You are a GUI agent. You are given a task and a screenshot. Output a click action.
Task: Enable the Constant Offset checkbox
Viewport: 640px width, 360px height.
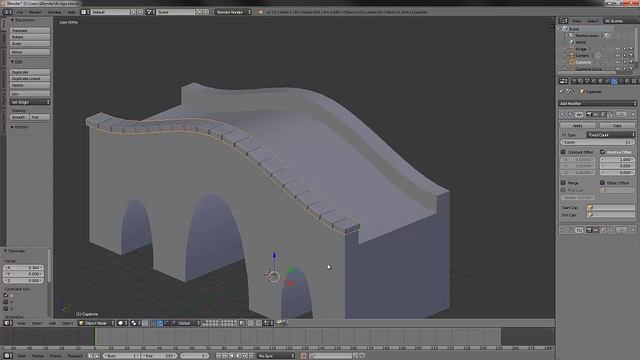(x=563, y=152)
